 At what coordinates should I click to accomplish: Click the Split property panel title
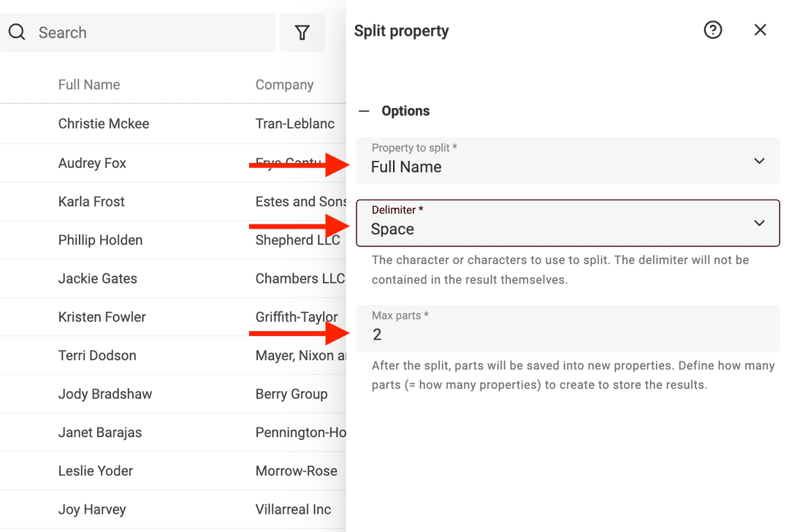pyautogui.click(x=401, y=31)
